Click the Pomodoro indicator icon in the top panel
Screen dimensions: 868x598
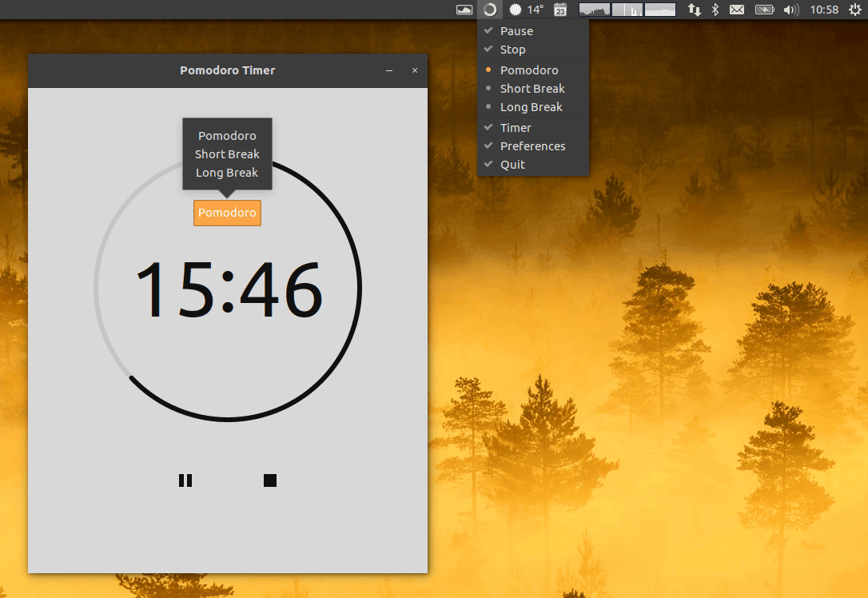pyautogui.click(x=490, y=10)
